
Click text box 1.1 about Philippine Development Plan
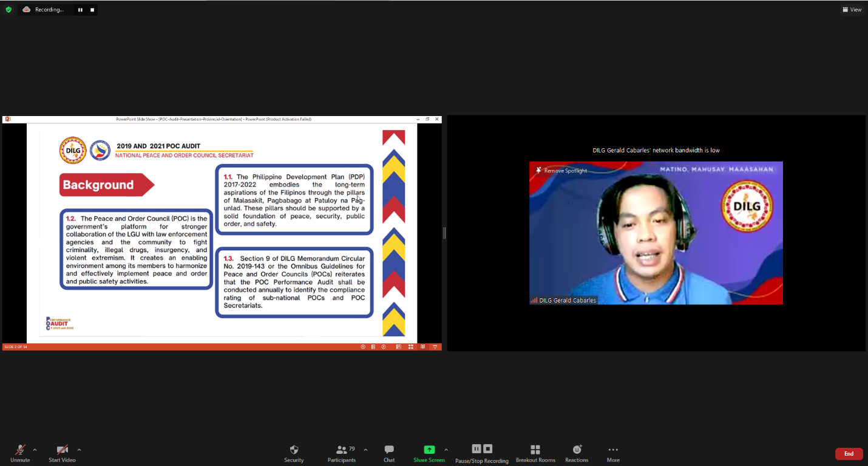[x=294, y=200]
